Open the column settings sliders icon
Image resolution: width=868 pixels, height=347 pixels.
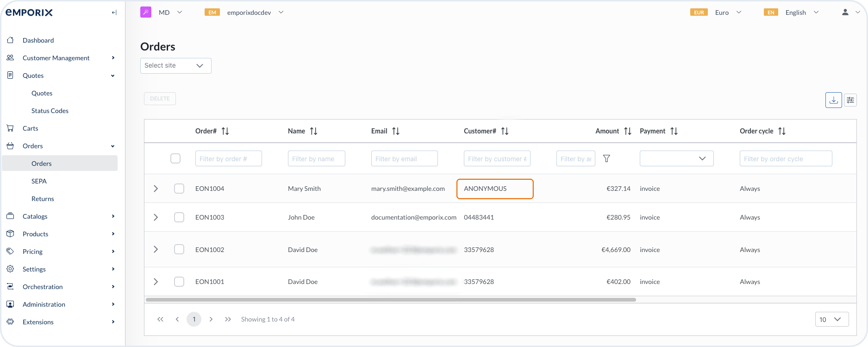click(850, 100)
